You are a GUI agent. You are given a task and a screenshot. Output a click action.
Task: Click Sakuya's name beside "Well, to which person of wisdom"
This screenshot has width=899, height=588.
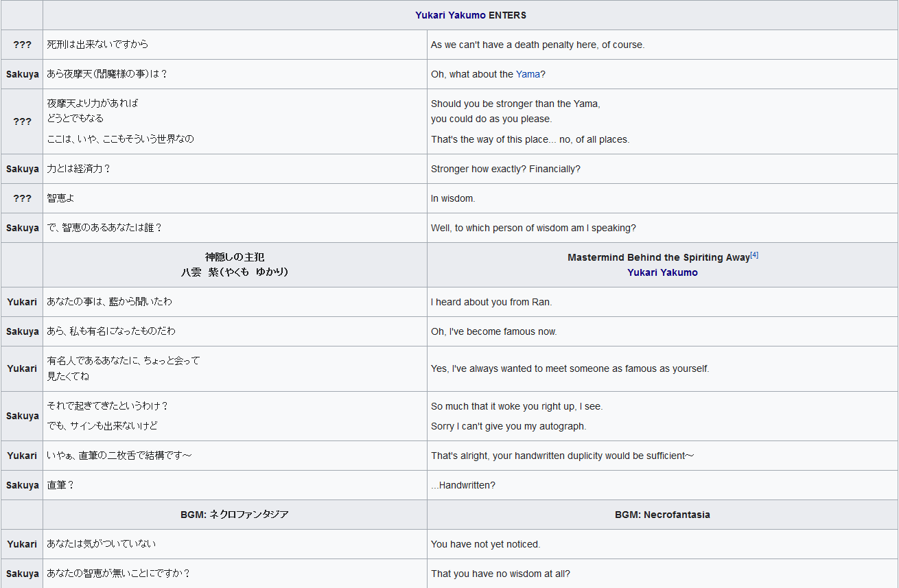(x=23, y=228)
